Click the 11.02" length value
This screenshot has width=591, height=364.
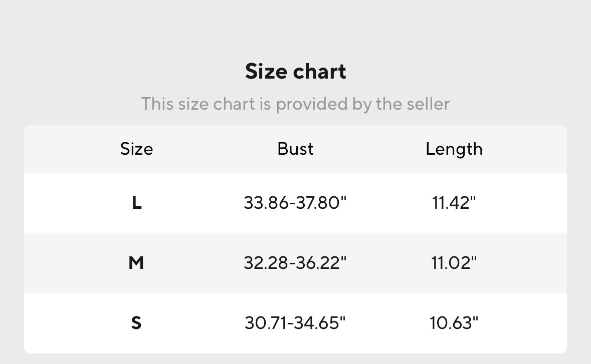click(x=454, y=262)
